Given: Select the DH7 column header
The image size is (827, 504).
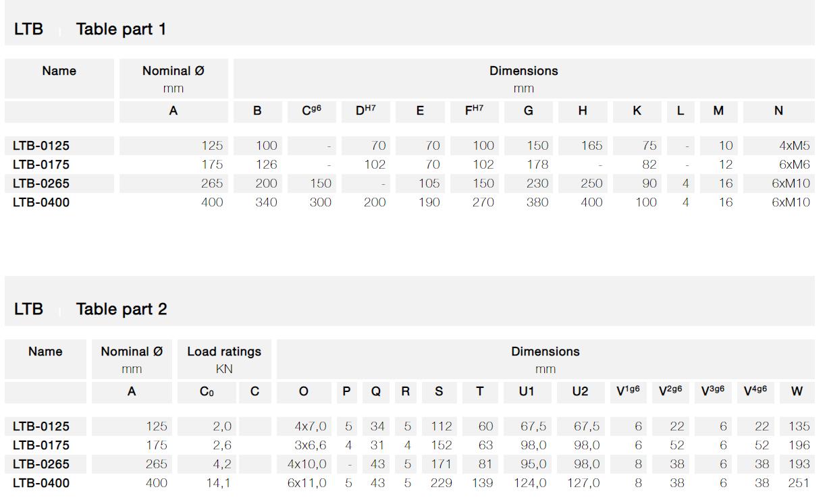Looking at the screenshot, I should (366, 111).
